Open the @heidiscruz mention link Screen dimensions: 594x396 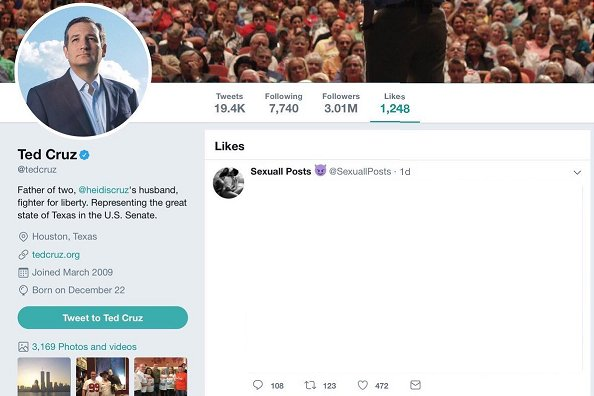click(103, 189)
